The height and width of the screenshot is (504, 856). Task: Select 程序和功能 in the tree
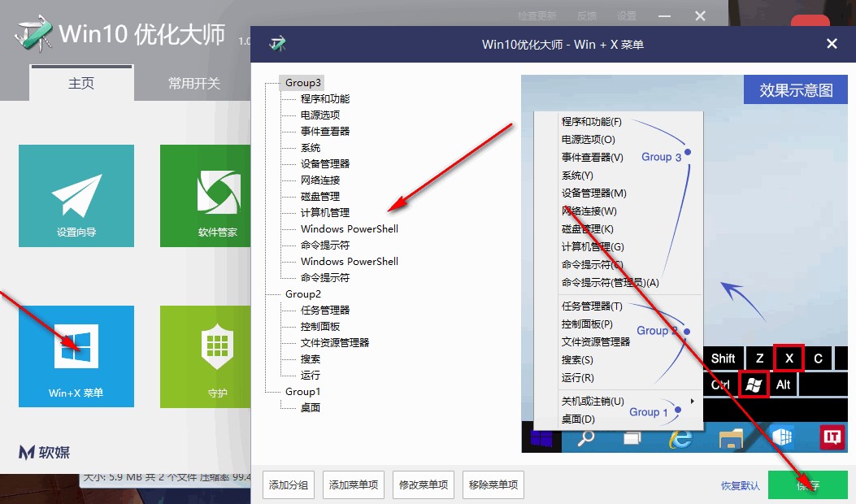point(325,99)
